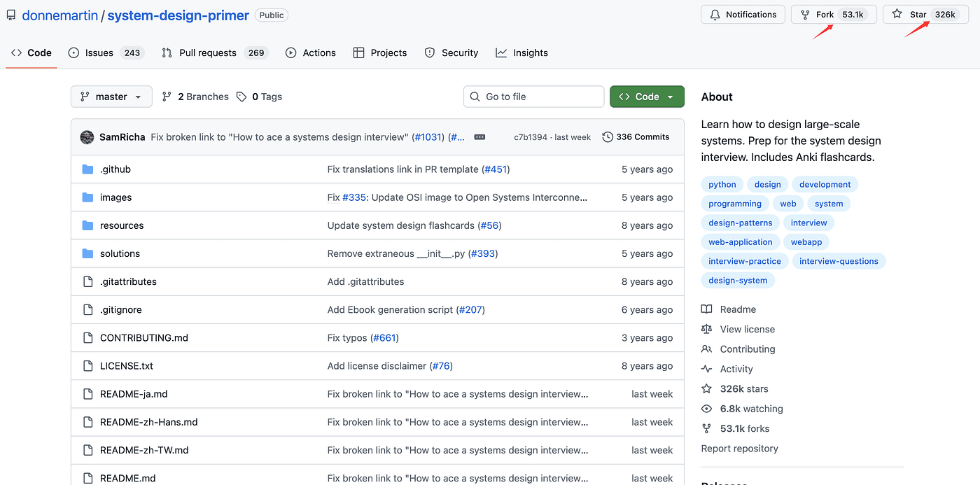Click the 'Report repository' link
The height and width of the screenshot is (485, 980).
tap(739, 449)
